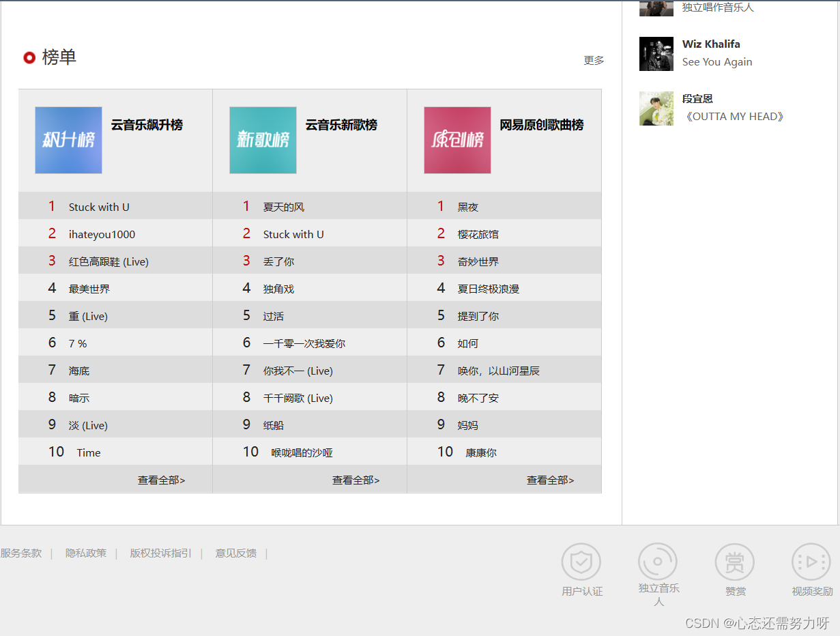Image resolution: width=840 pixels, height=636 pixels.
Task: Open 段宜恩's avatar thumbnail
Action: click(x=656, y=109)
